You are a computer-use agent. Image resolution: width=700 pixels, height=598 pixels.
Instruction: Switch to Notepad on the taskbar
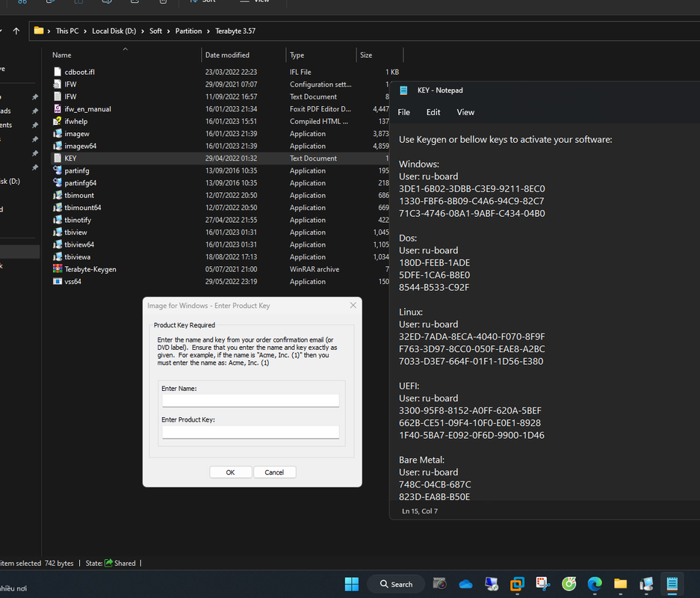(x=672, y=584)
